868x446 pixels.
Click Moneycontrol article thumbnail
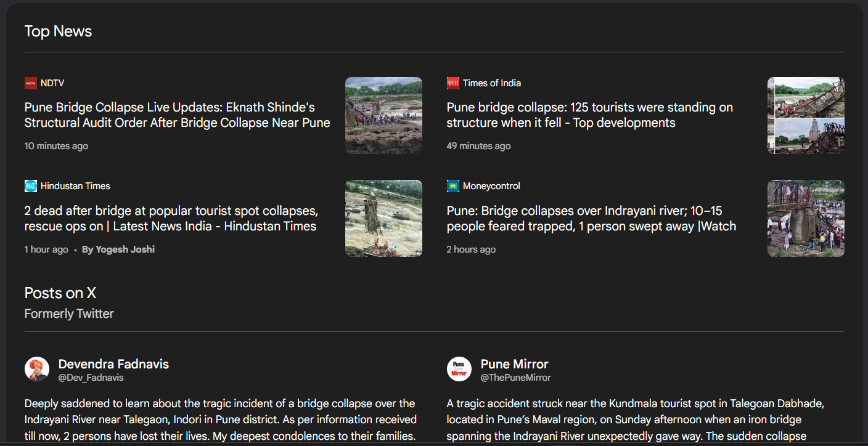point(806,218)
